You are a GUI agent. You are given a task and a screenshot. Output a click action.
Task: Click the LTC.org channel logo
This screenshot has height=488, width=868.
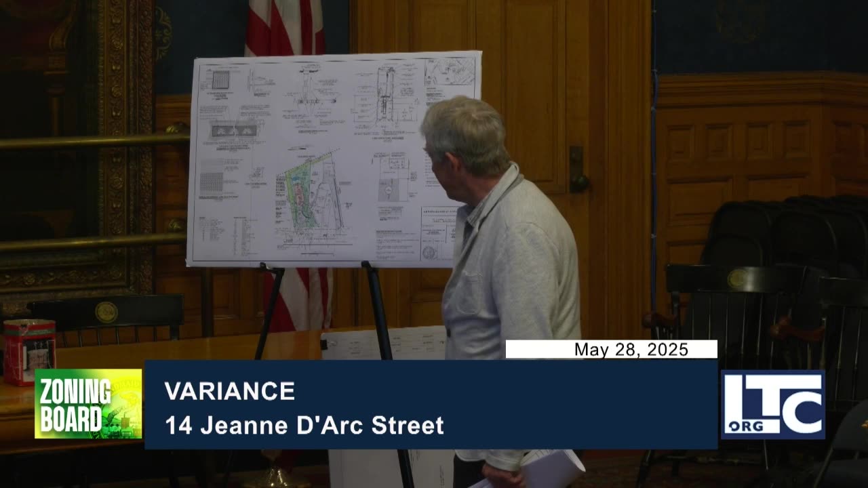click(x=773, y=405)
